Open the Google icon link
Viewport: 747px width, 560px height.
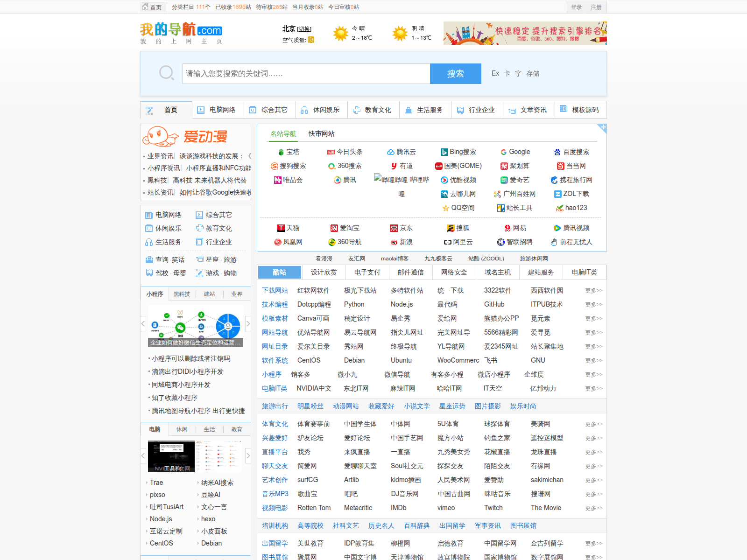[x=504, y=152]
